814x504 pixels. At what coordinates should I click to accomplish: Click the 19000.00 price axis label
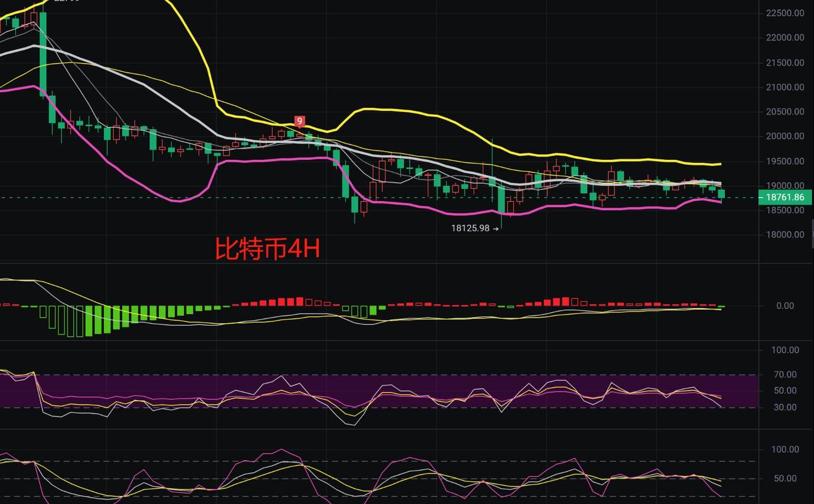[x=785, y=185]
